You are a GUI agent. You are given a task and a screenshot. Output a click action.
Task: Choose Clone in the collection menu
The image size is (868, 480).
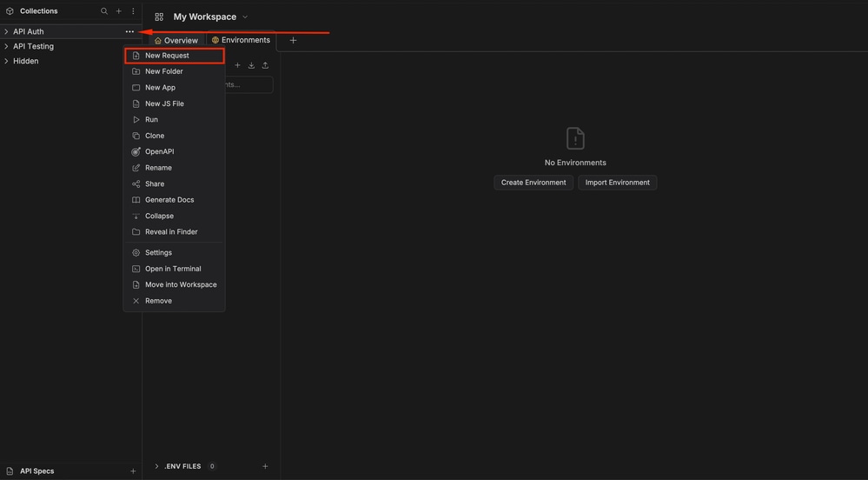click(x=175, y=136)
